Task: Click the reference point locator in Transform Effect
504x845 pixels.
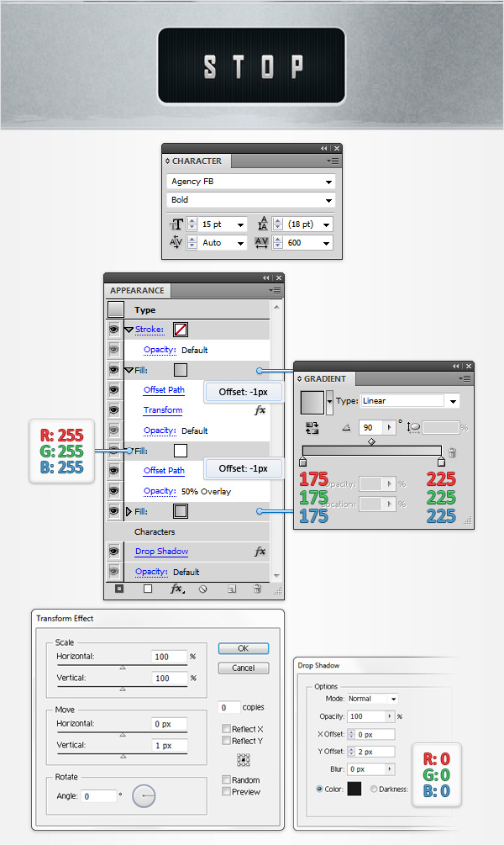Action: click(244, 760)
